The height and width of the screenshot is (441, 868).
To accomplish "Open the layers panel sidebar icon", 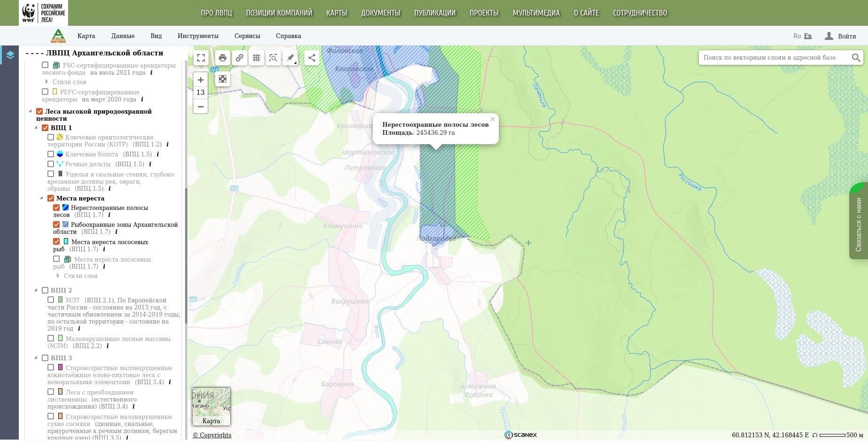I will (10, 55).
